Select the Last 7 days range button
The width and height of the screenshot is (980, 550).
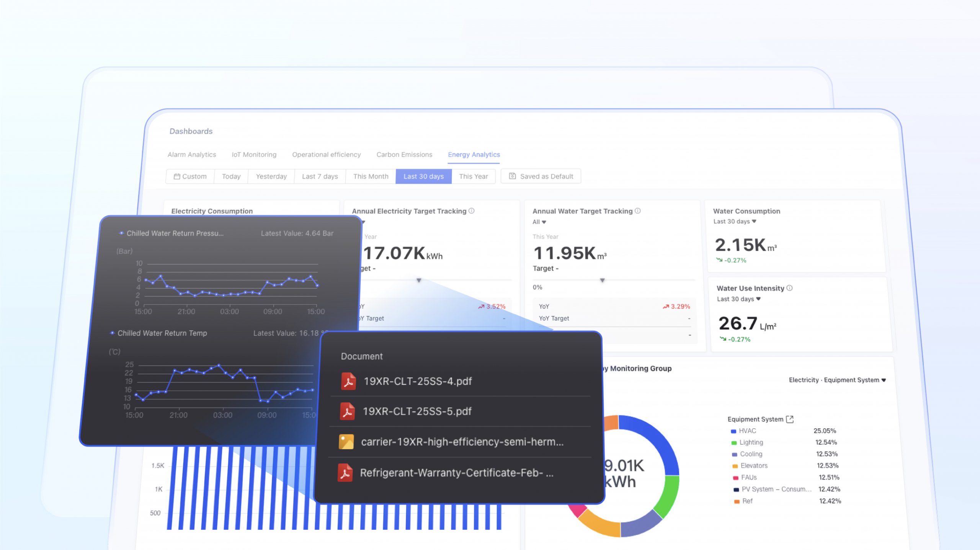[x=320, y=176]
